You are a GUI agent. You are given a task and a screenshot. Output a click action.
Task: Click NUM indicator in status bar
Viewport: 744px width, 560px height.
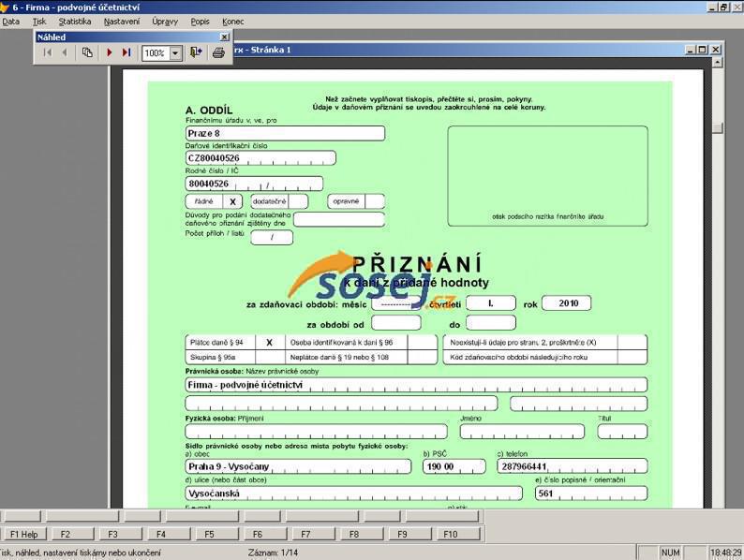(671, 553)
